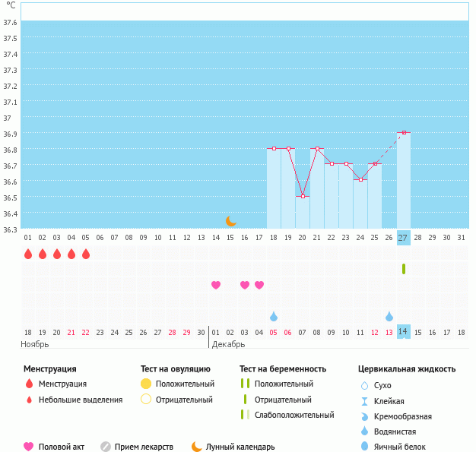Viewport: 476px width, 452px height.
Task: Click the 36.9 temperature point on day 27
Action: pos(404,133)
